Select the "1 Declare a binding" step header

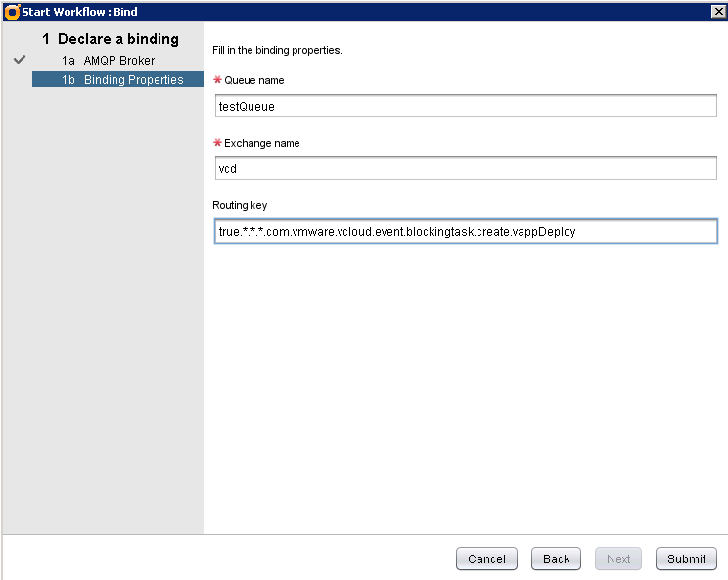111,39
